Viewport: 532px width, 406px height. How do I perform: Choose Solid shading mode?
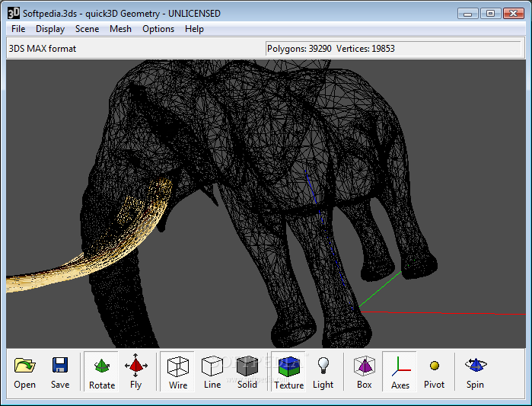point(247,372)
